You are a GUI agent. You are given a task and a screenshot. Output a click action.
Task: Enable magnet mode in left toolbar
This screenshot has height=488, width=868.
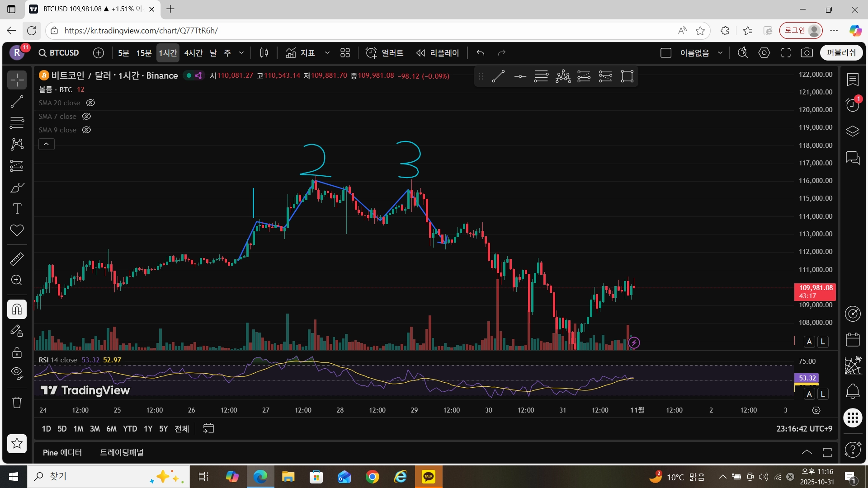pos(17,310)
